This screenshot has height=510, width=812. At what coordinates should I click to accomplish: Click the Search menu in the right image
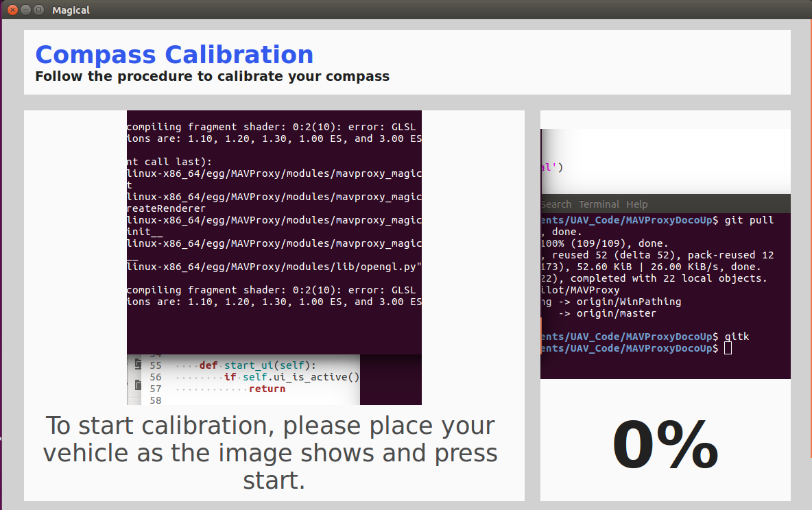coord(556,204)
